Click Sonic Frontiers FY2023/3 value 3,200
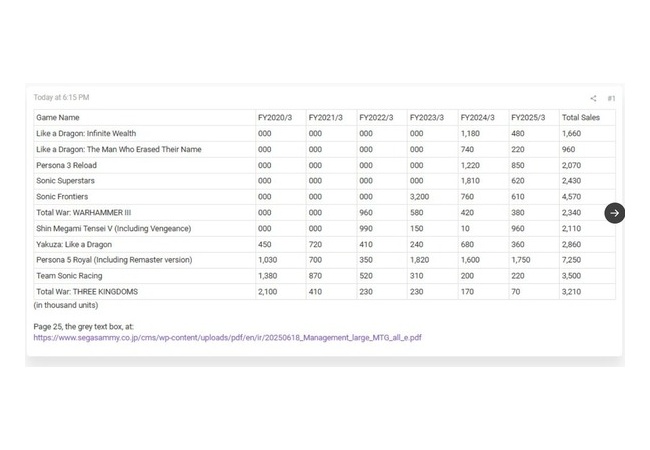 [x=419, y=196]
